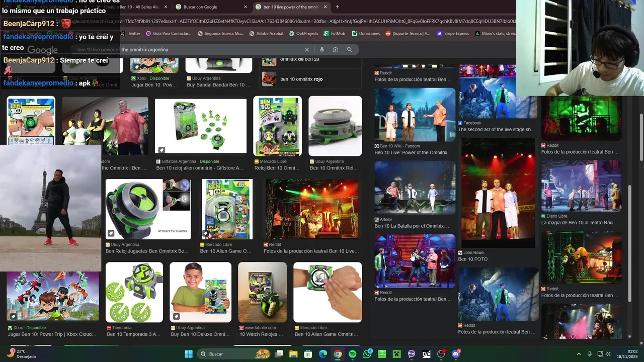Open Giftstore Argentina omnitrix reloj image
644x362 pixels.
[x=201, y=126]
